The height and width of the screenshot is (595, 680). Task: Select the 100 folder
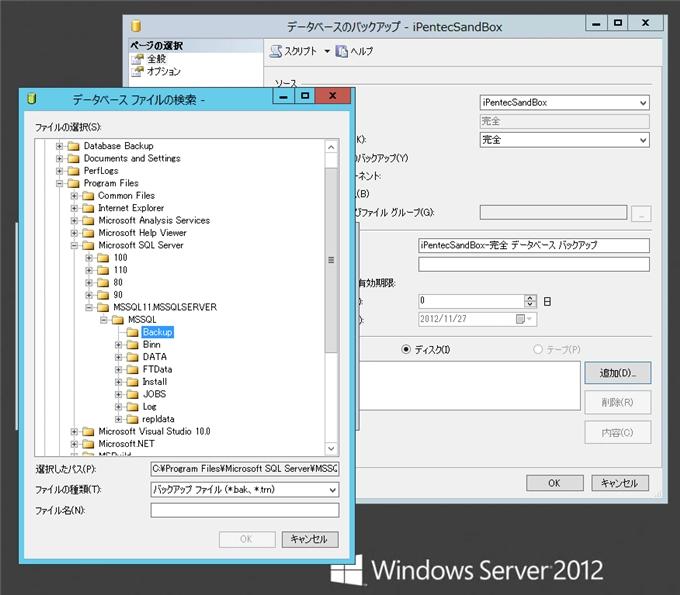[x=121, y=258]
